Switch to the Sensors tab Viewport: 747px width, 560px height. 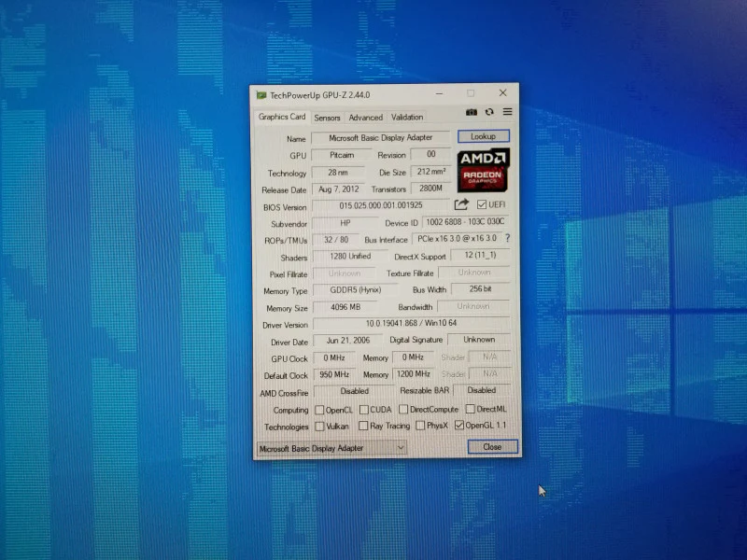327,118
